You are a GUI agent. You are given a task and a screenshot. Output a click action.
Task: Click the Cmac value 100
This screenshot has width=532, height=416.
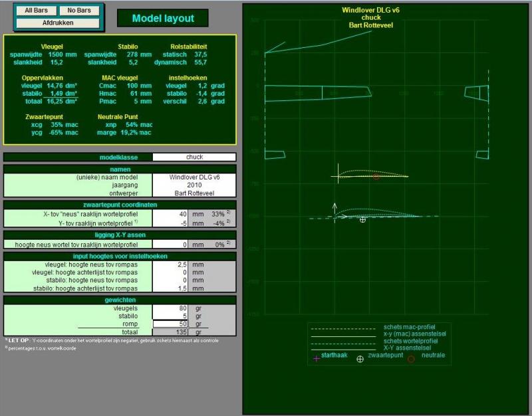coord(132,86)
